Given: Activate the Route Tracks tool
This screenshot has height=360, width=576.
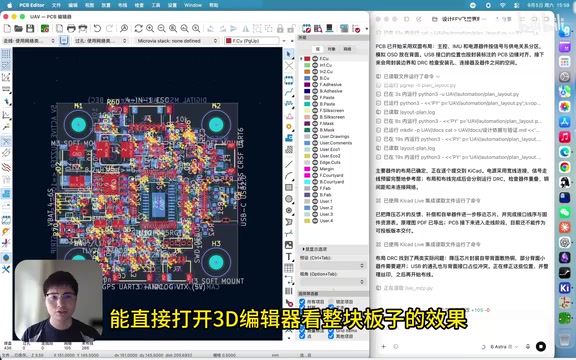Looking at the screenshot, I should tap(289, 91).
